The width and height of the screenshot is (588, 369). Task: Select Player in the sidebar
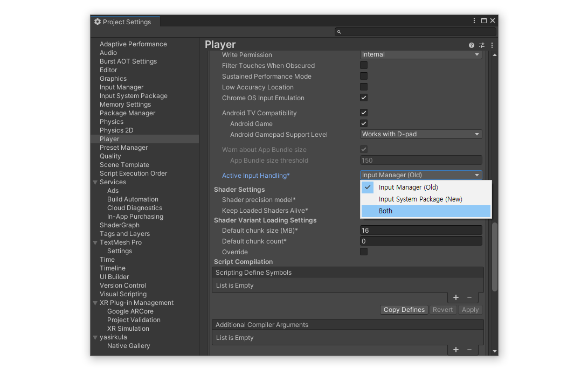pyautogui.click(x=145, y=139)
